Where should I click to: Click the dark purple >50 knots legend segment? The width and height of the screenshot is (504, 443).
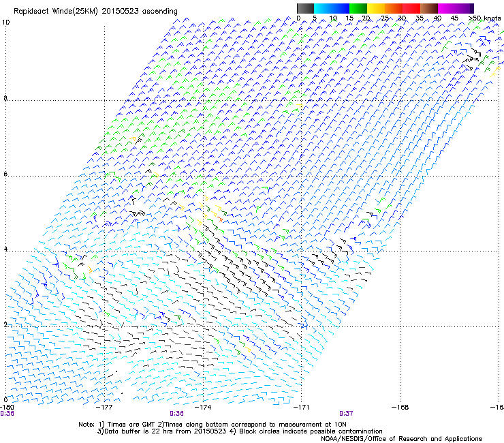coord(472,8)
